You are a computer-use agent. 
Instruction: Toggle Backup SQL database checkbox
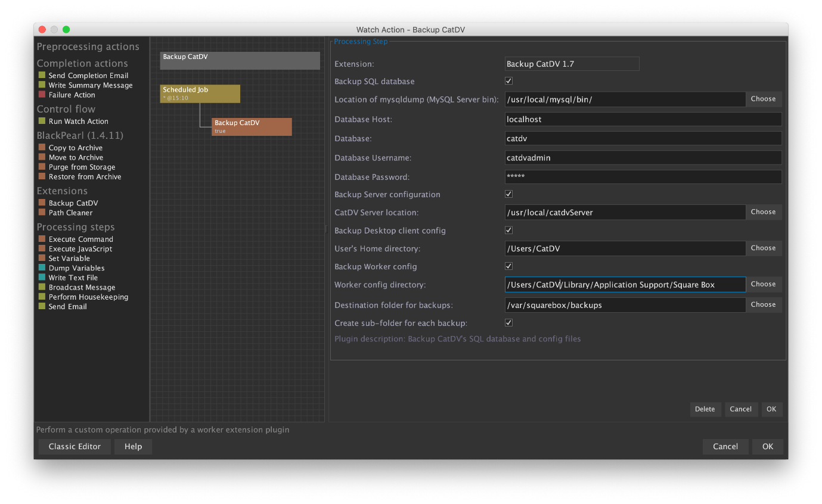508,81
